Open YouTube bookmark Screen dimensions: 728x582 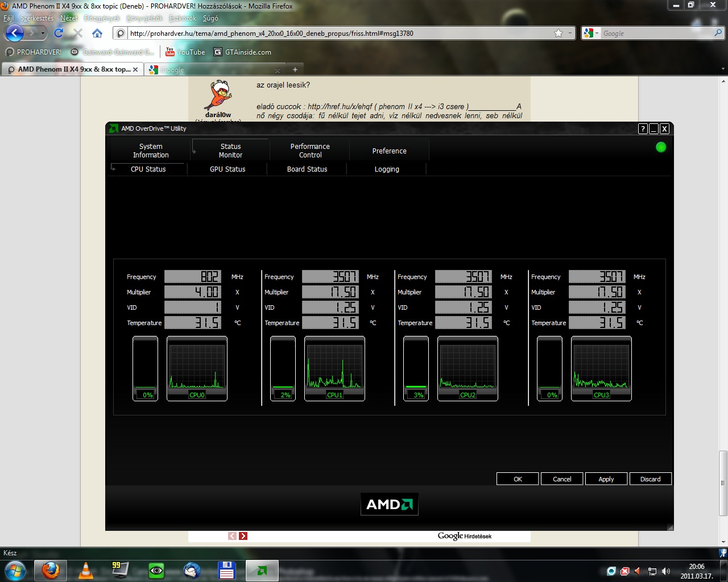(185, 52)
